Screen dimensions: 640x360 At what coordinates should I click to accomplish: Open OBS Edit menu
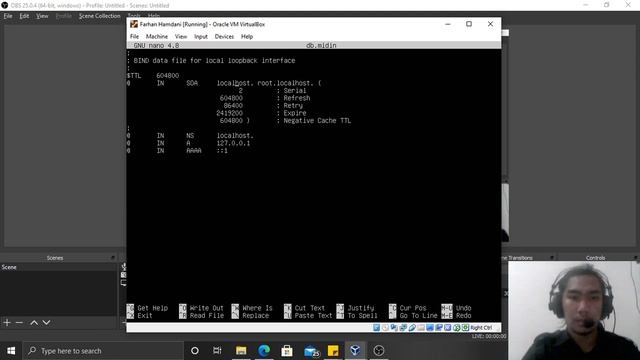tap(24, 16)
